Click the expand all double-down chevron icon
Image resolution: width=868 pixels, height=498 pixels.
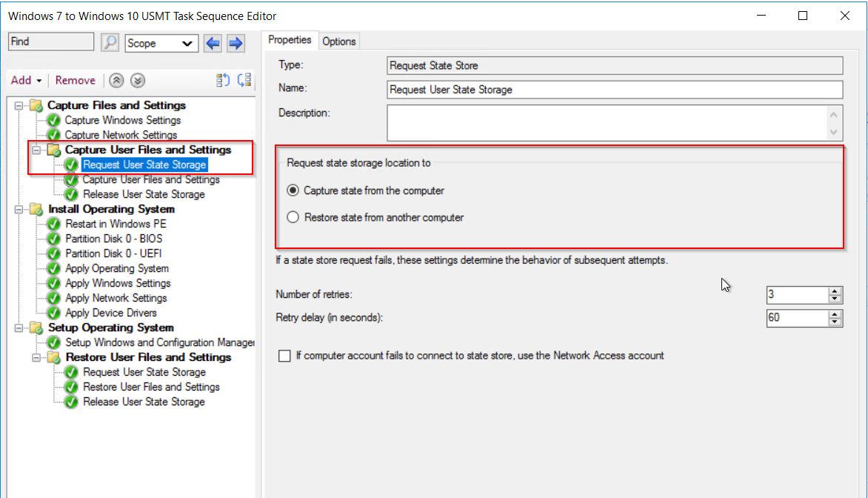pyautogui.click(x=138, y=81)
